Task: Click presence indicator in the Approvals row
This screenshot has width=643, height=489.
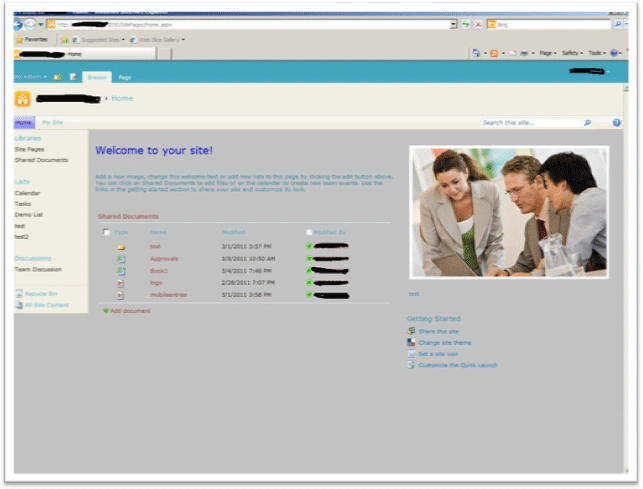Action: 309,258
